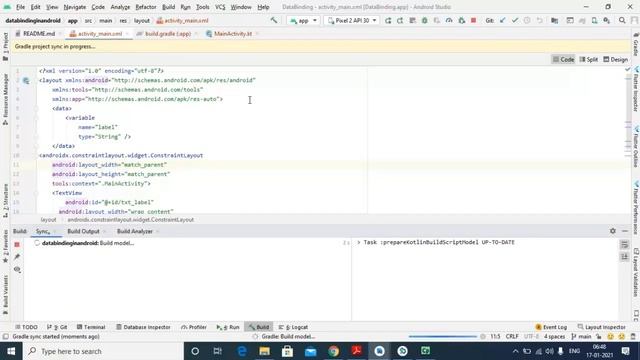Open Project Structure toolbar icon

point(554,20)
